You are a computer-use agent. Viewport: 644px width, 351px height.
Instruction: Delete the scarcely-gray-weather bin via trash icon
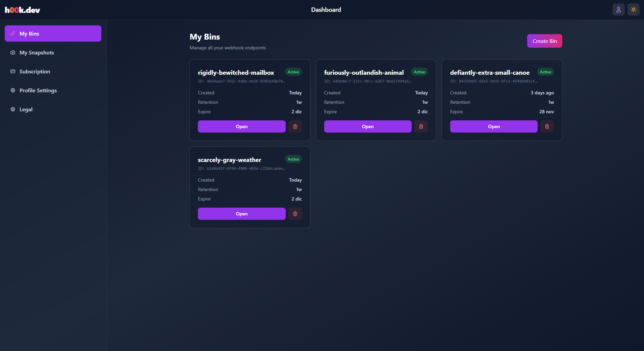295,214
